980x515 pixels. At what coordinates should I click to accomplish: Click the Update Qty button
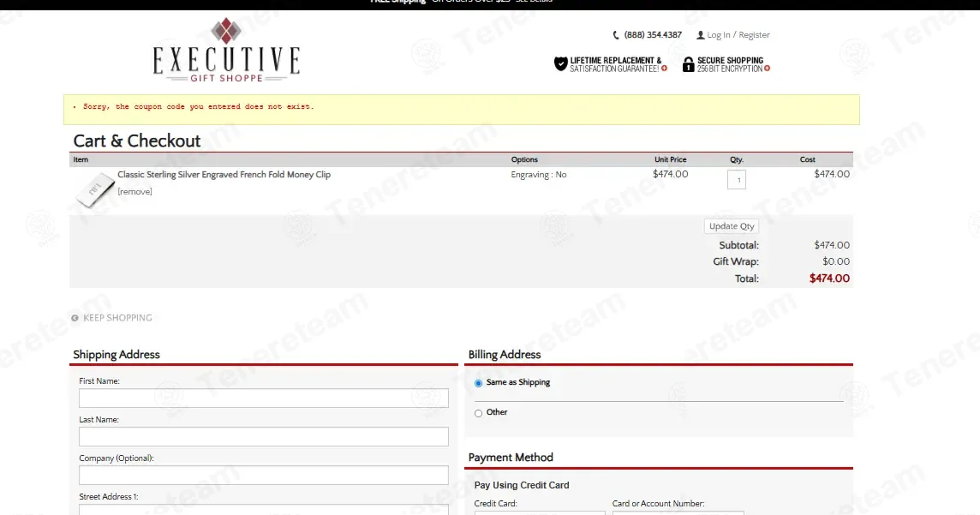pyautogui.click(x=732, y=226)
